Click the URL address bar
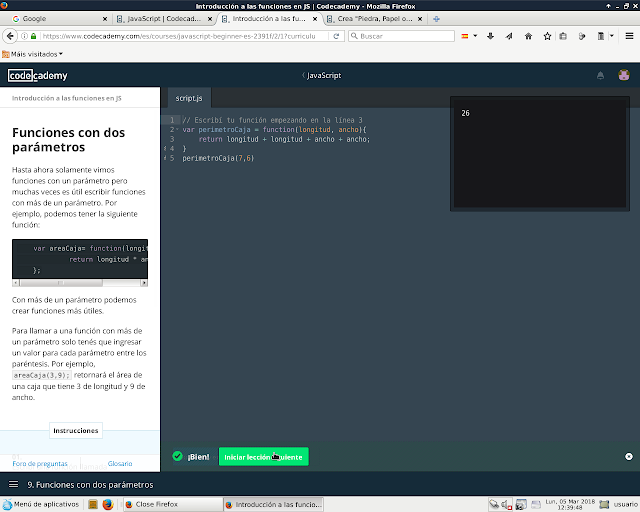640x512 pixels. 179,36
